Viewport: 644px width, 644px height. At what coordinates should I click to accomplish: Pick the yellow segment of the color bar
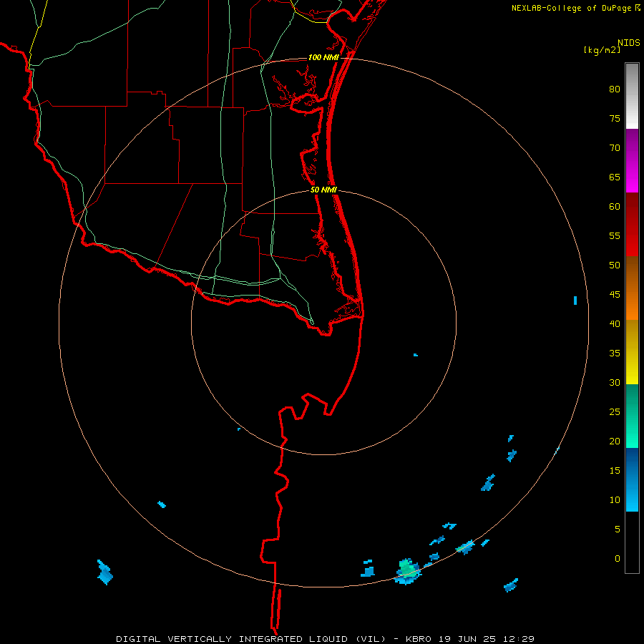click(x=632, y=352)
